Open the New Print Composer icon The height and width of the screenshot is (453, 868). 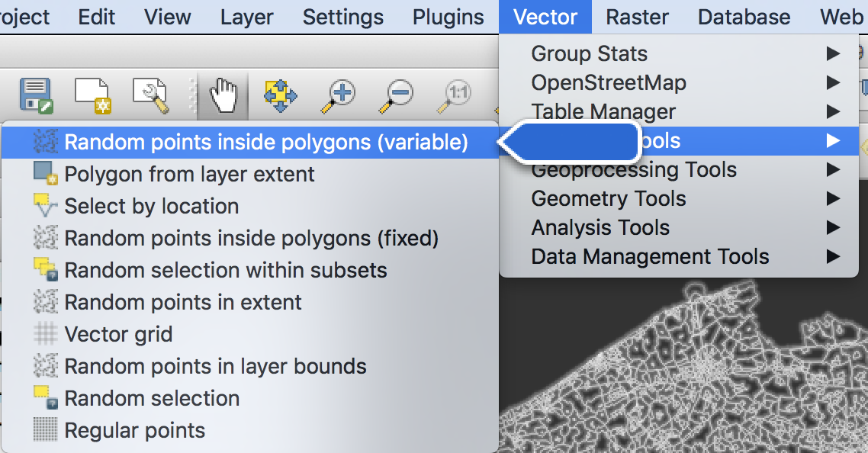[x=93, y=95]
